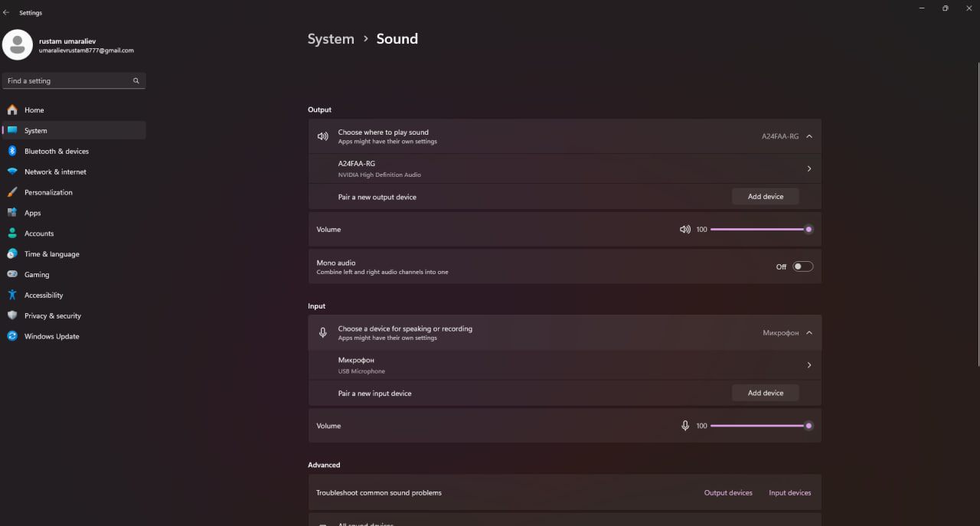Troubleshoot Output devices link
Viewport: 980px width, 526px height.
point(728,493)
